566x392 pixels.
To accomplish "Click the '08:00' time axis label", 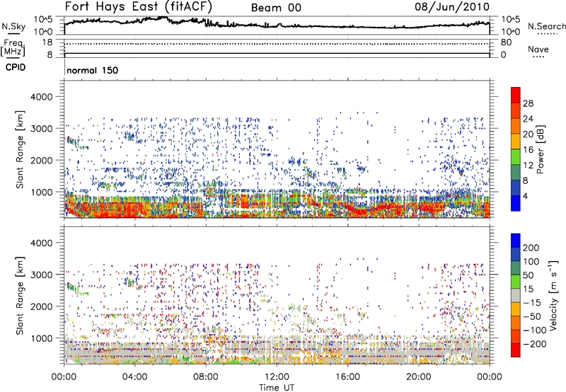I will click(206, 377).
